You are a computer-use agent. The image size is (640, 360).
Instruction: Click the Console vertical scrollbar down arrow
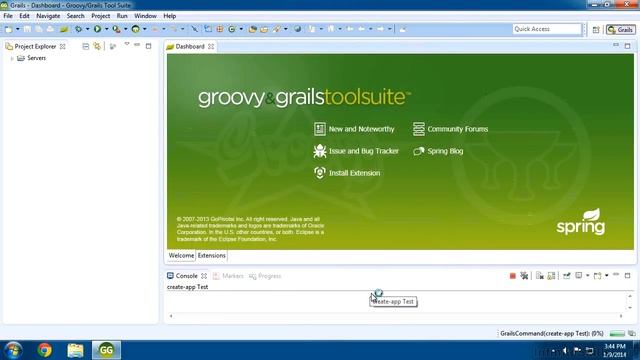tap(630, 308)
